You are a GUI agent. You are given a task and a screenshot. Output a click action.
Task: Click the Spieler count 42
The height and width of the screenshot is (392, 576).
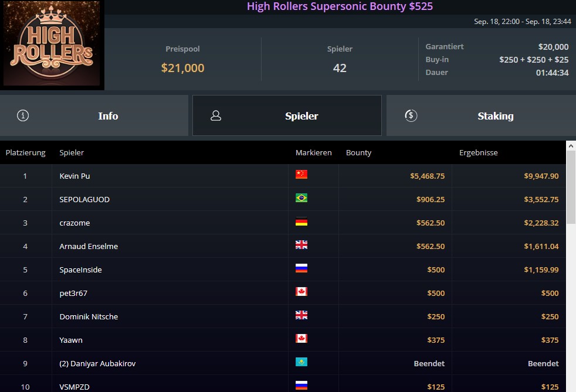pyautogui.click(x=340, y=68)
